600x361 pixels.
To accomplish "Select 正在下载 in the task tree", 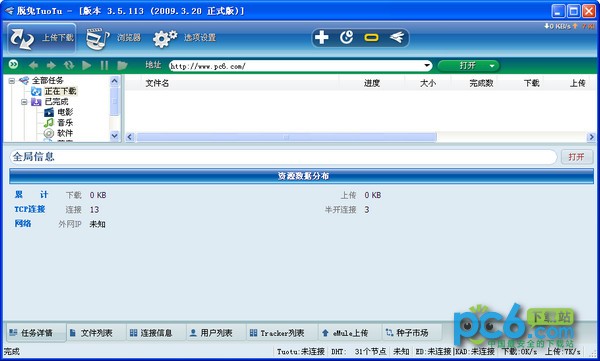I will pyautogui.click(x=60, y=91).
